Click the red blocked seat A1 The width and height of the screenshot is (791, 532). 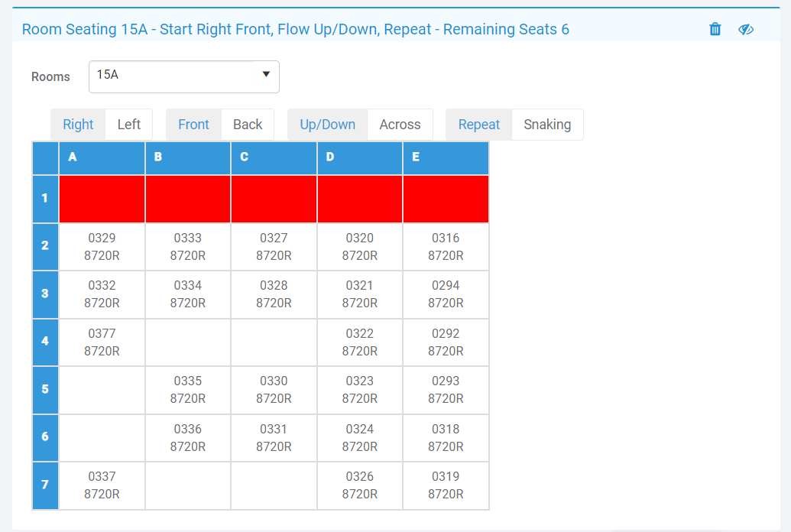point(102,199)
